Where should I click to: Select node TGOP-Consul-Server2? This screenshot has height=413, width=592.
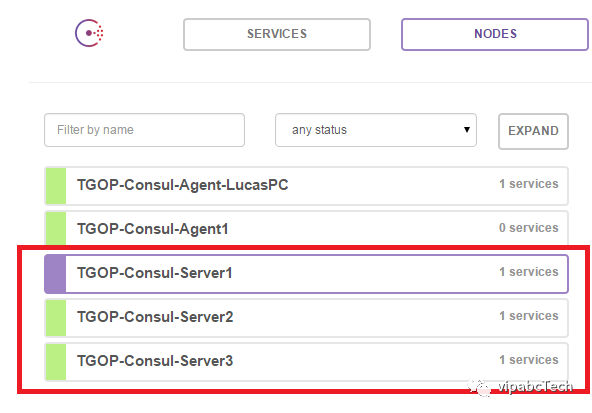306,318
